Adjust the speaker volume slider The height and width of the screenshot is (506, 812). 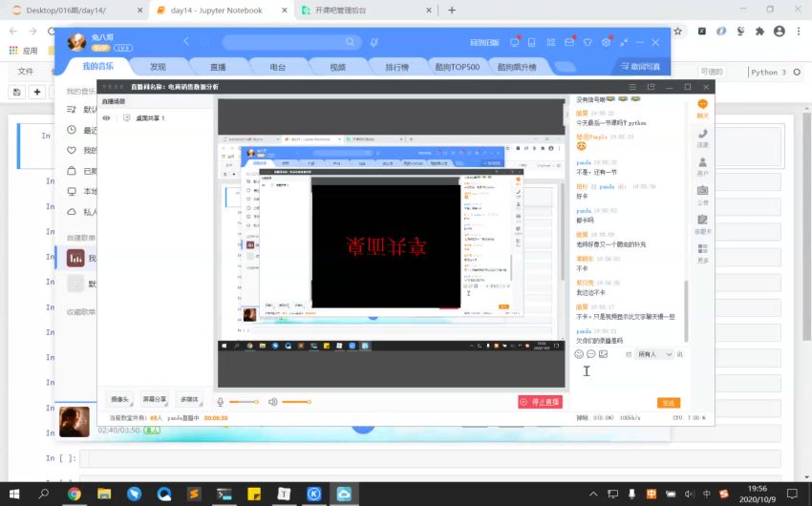296,402
